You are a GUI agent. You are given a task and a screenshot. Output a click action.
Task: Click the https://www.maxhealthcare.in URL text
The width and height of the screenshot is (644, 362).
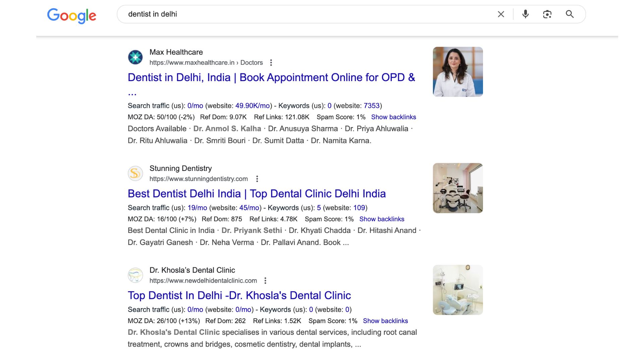click(192, 63)
